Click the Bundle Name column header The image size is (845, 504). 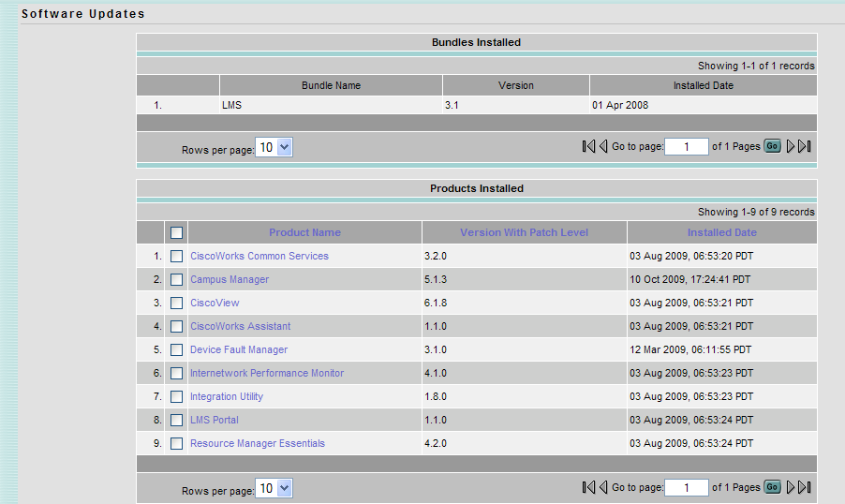pyautogui.click(x=331, y=85)
